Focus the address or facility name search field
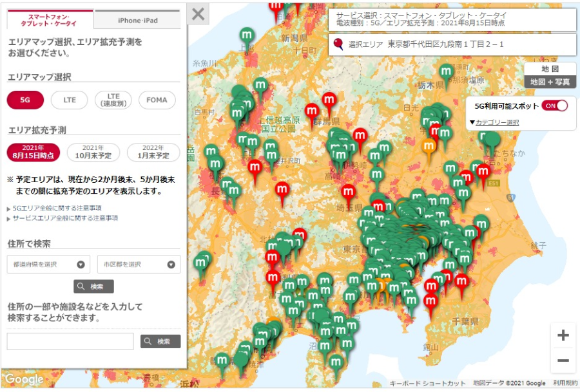 pos(70,341)
